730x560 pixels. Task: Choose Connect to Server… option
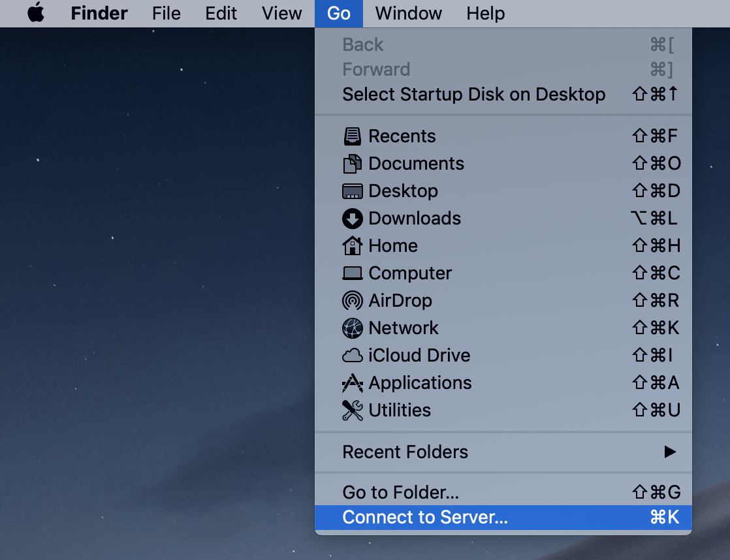(503, 517)
